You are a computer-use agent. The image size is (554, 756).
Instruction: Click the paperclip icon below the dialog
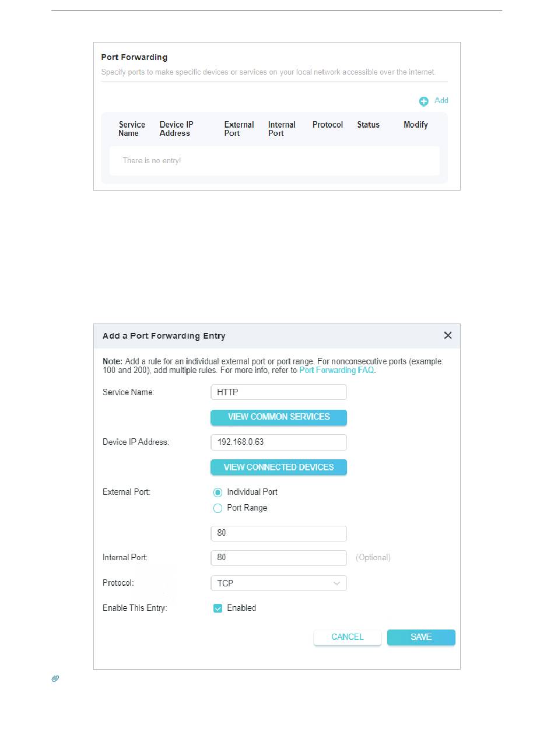click(55, 678)
